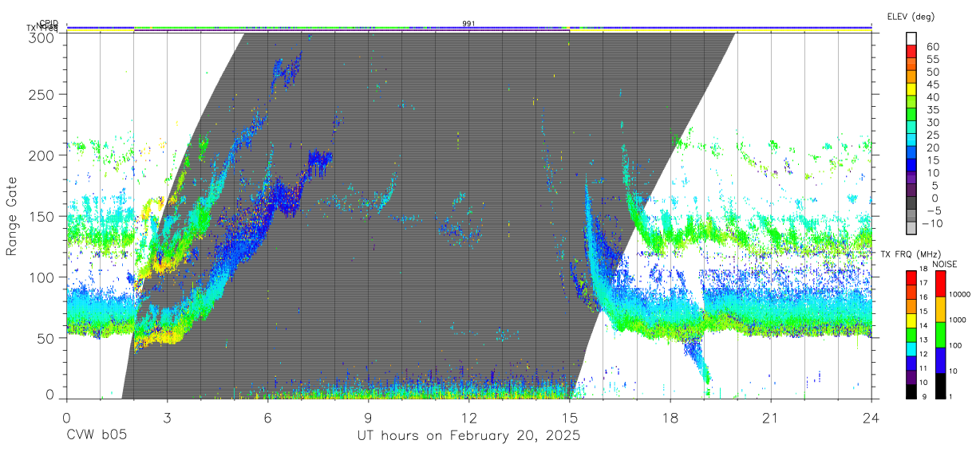Image resolution: width=980 pixels, height=452 pixels.
Task: Click ELEV legend label '60'
Action: pyautogui.click(x=933, y=46)
